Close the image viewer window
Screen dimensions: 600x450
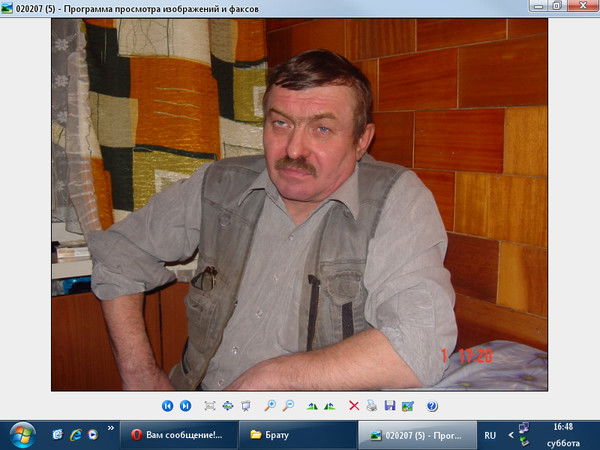pos(582,6)
